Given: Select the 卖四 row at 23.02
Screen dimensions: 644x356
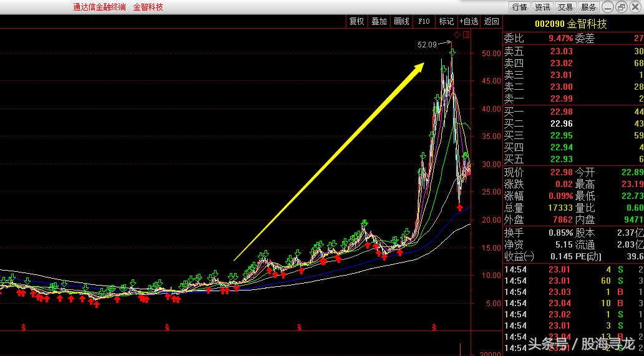Looking at the screenshot, I should [x=573, y=63].
